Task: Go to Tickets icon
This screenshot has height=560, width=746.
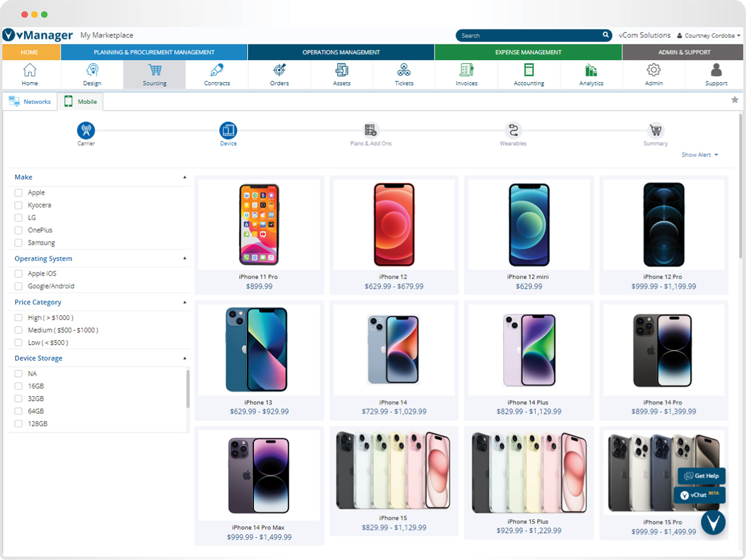Action: tap(404, 71)
